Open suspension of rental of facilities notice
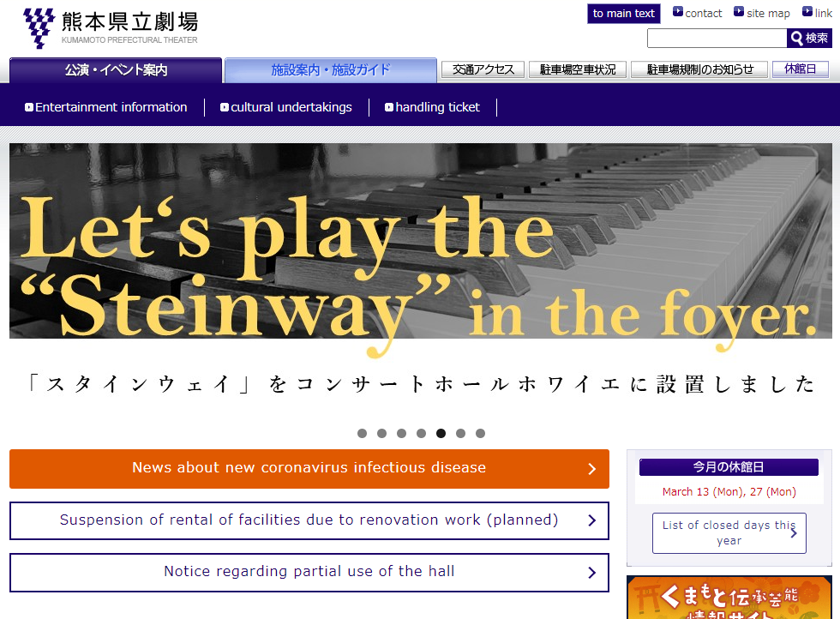 click(309, 520)
